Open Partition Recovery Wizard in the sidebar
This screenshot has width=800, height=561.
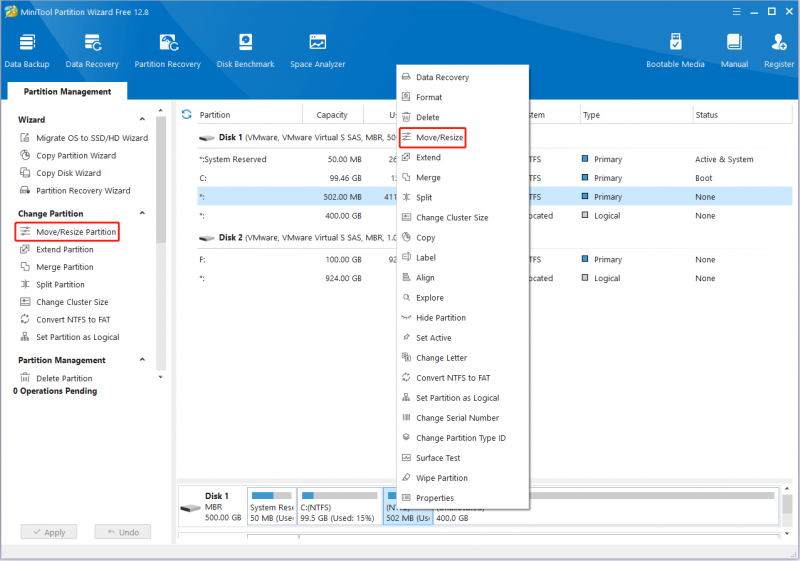coord(75,190)
